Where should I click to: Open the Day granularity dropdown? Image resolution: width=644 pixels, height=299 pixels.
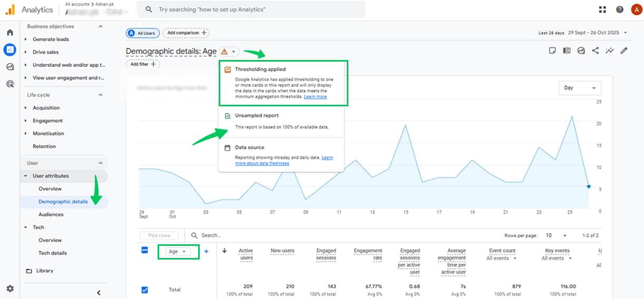pyautogui.click(x=580, y=88)
